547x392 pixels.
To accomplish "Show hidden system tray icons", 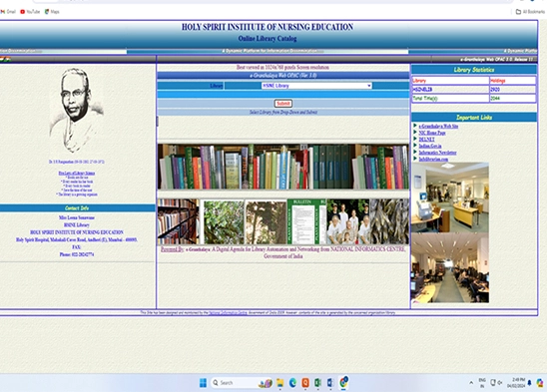I will coord(471,383).
